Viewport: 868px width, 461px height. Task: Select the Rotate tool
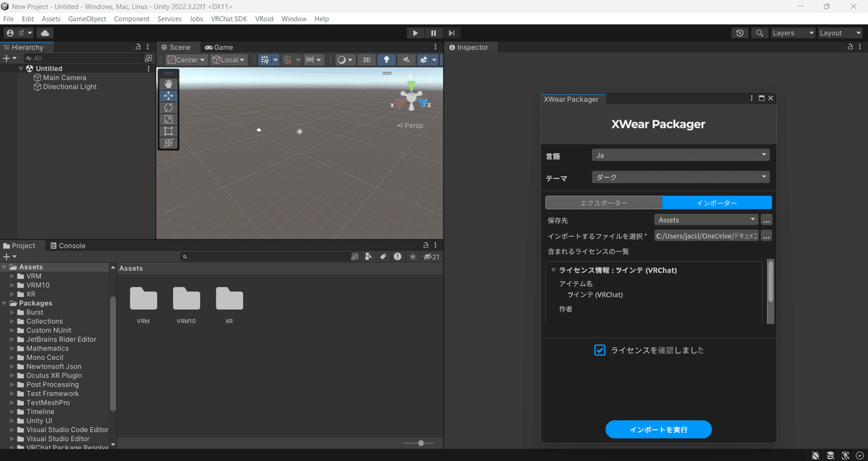[x=169, y=108]
